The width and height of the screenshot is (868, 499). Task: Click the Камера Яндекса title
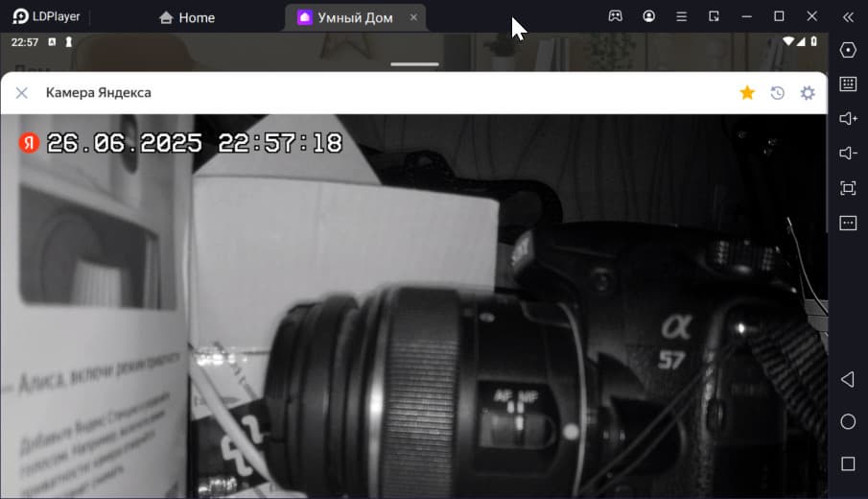click(99, 92)
